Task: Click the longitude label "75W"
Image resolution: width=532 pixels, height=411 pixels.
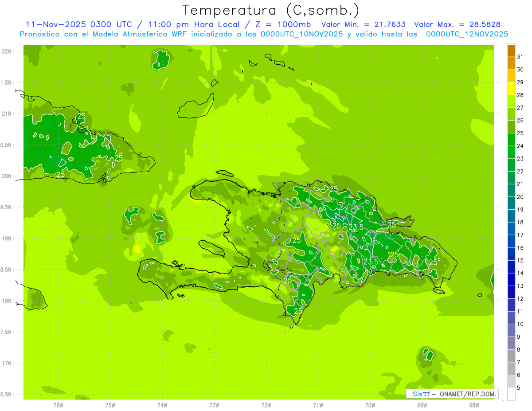Action: click(110, 405)
